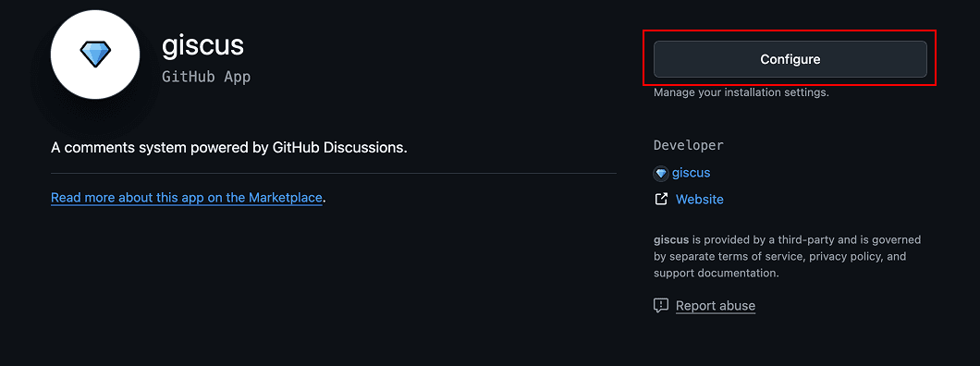The width and height of the screenshot is (980, 366).
Task: Click the giscus app title heading
Action: [202, 45]
